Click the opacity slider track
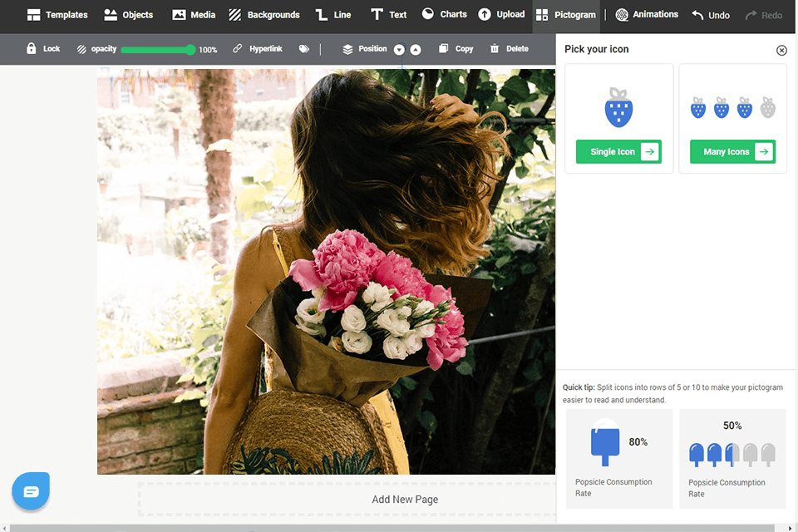This screenshot has width=798, height=532. 155,50
